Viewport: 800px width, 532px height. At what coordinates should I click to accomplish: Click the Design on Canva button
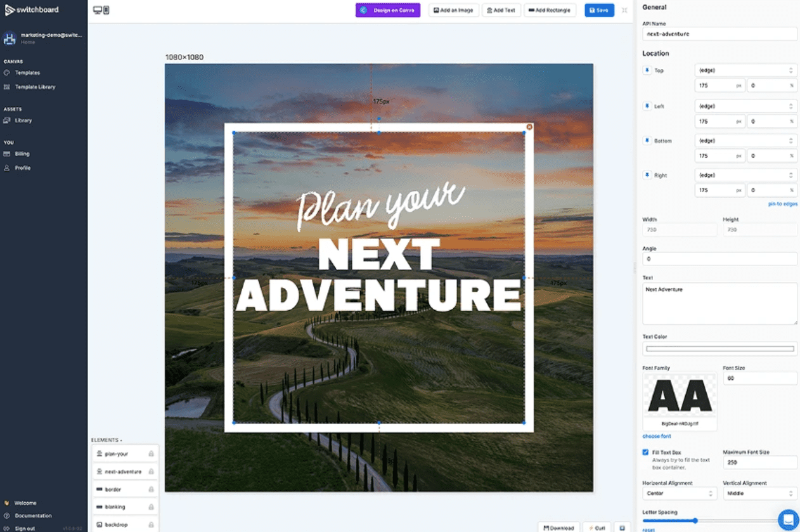pyautogui.click(x=388, y=10)
